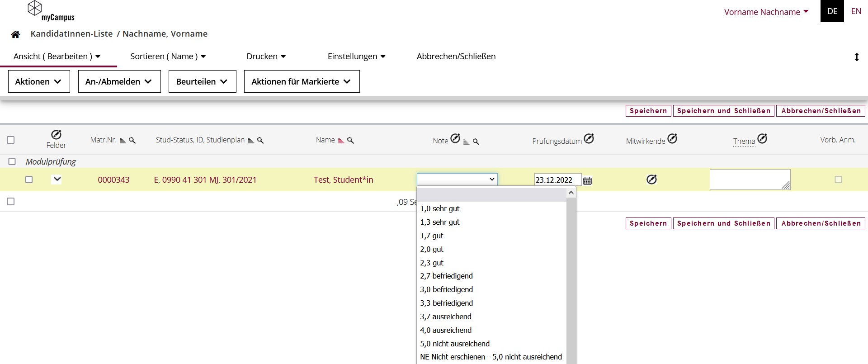Check the Modulprüfung group checkbox
This screenshot has height=364, width=868.
[x=12, y=161]
